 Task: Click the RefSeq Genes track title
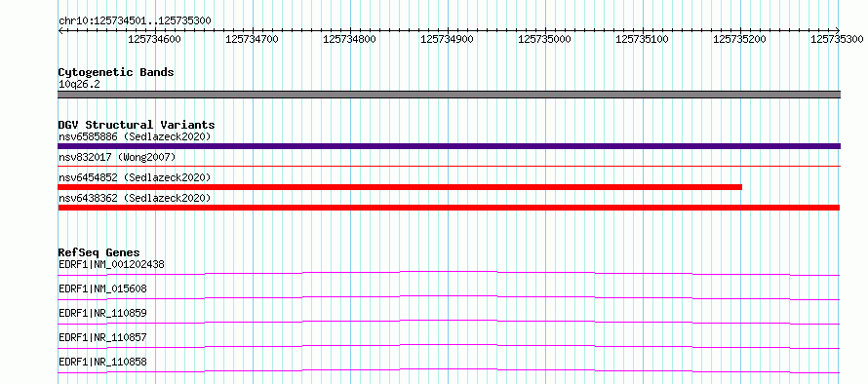click(x=99, y=252)
